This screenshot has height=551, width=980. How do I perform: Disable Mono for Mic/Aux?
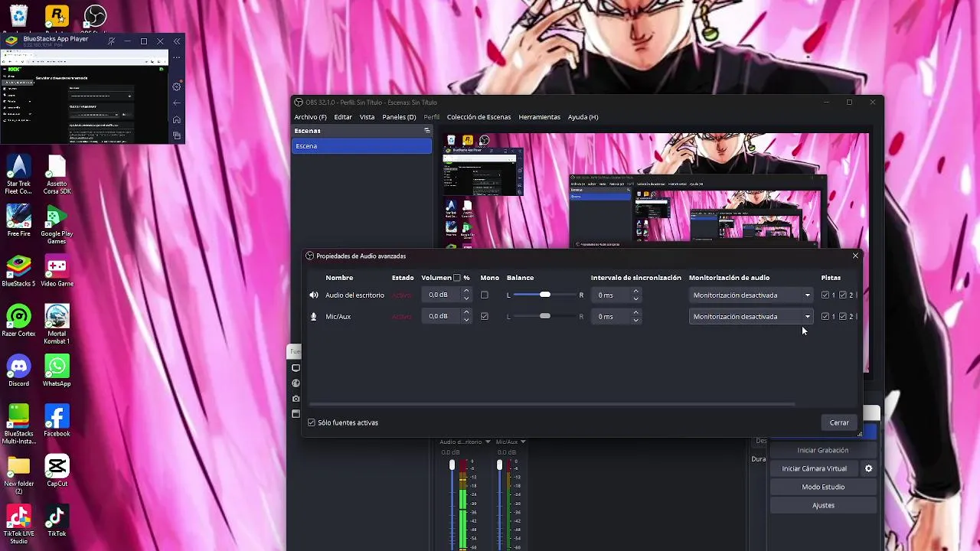pos(484,317)
